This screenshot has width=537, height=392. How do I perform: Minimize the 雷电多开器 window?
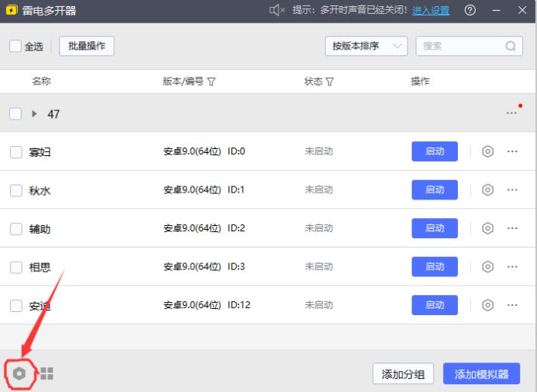496,11
